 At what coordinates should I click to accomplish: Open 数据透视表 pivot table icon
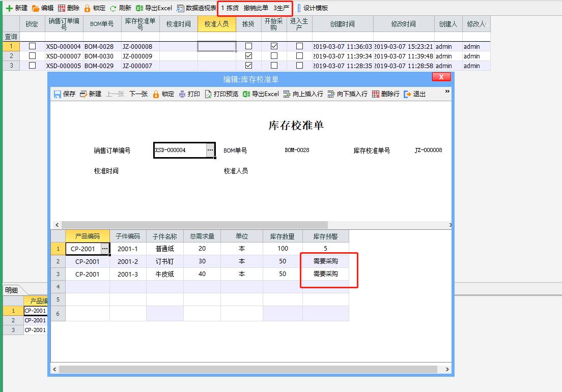180,8
